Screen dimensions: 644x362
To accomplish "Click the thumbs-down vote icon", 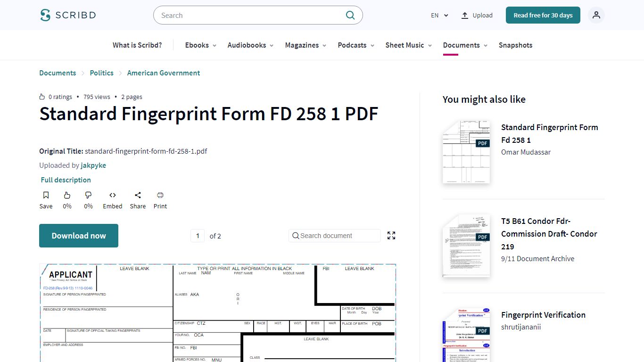I will pyautogui.click(x=88, y=195).
